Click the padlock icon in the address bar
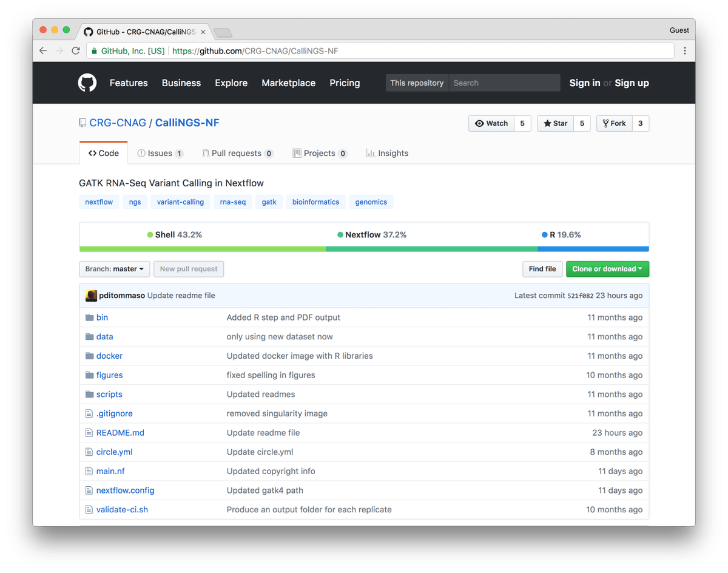 pos(94,51)
